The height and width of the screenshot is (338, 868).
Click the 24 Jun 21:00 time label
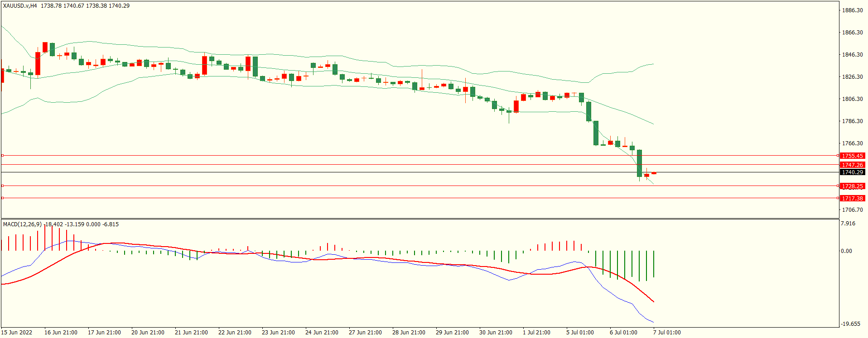322,333
